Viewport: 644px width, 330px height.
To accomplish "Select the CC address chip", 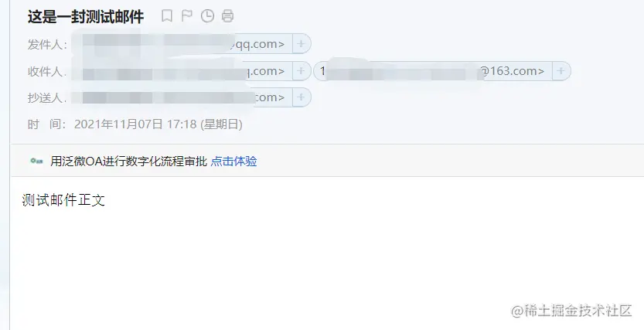I will [182, 97].
